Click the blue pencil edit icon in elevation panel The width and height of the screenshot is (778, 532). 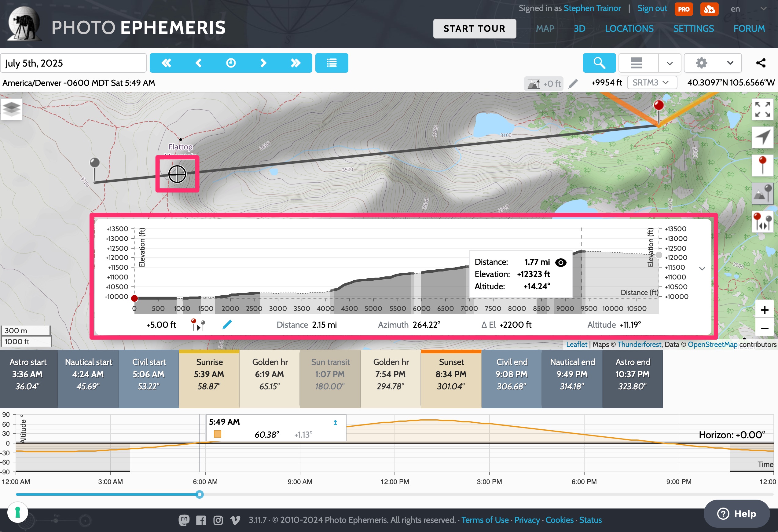pos(227,324)
